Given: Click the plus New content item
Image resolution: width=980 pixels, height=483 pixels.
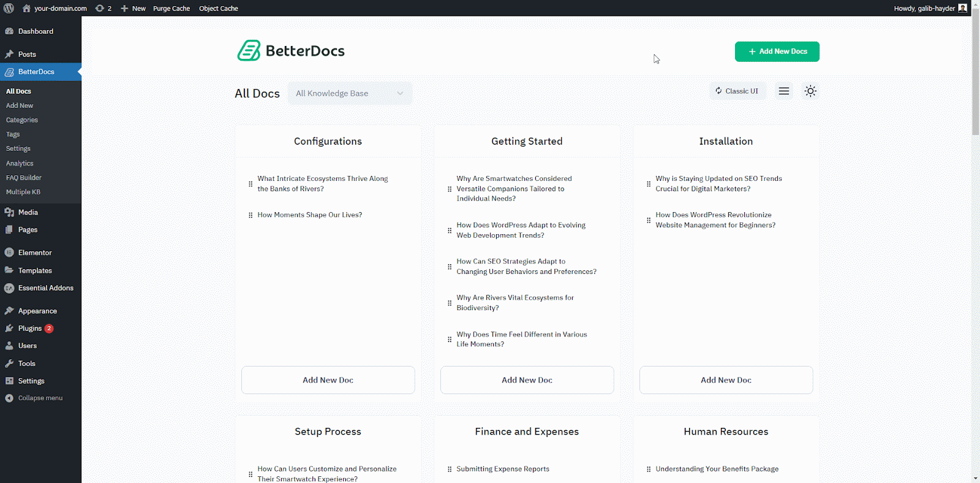Looking at the screenshot, I should click(x=133, y=8).
